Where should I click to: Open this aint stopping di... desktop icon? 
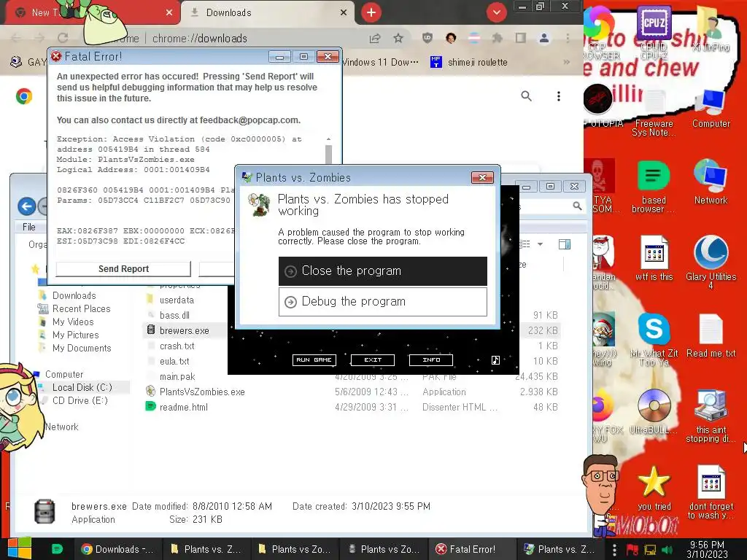pos(711,416)
